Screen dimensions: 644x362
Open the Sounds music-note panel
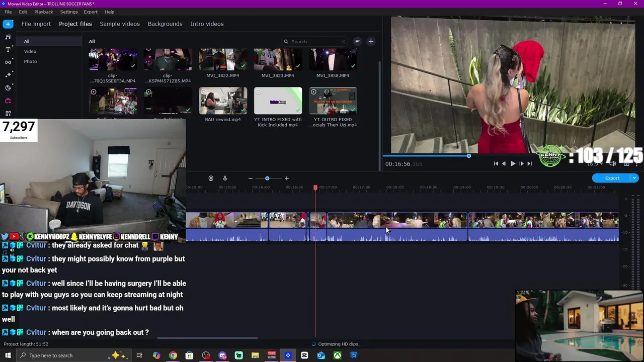pyautogui.click(x=8, y=37)
